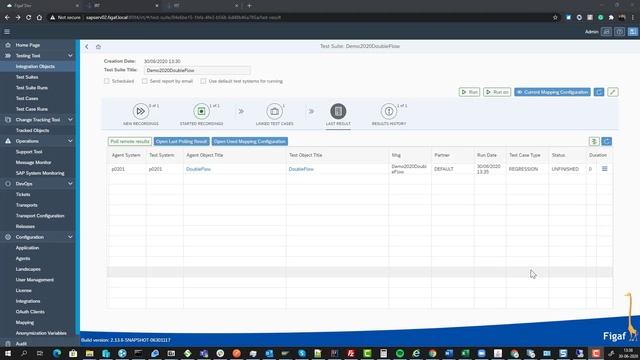Image resolution: width=640 pixels, height=360 pixels.
Task: Go back with the chevron arrow beside the home icon
Action: point(87,47)
